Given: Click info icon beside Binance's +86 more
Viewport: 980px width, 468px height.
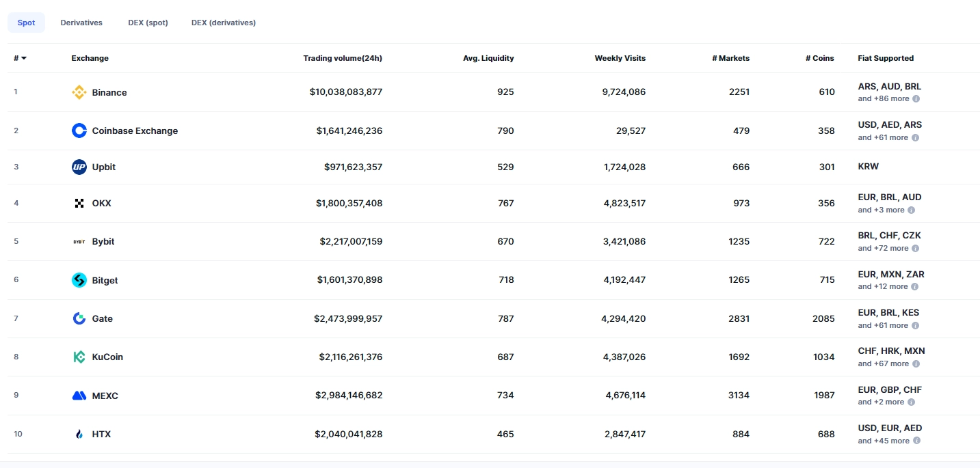Looking at the screenshot, I should point(916,99).
